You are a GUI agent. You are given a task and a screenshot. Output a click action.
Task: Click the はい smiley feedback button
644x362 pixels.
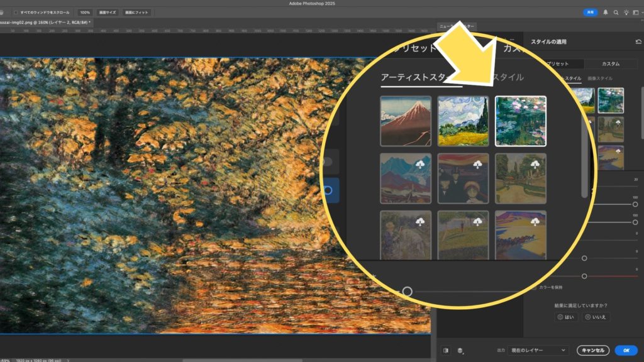point(565,317)
